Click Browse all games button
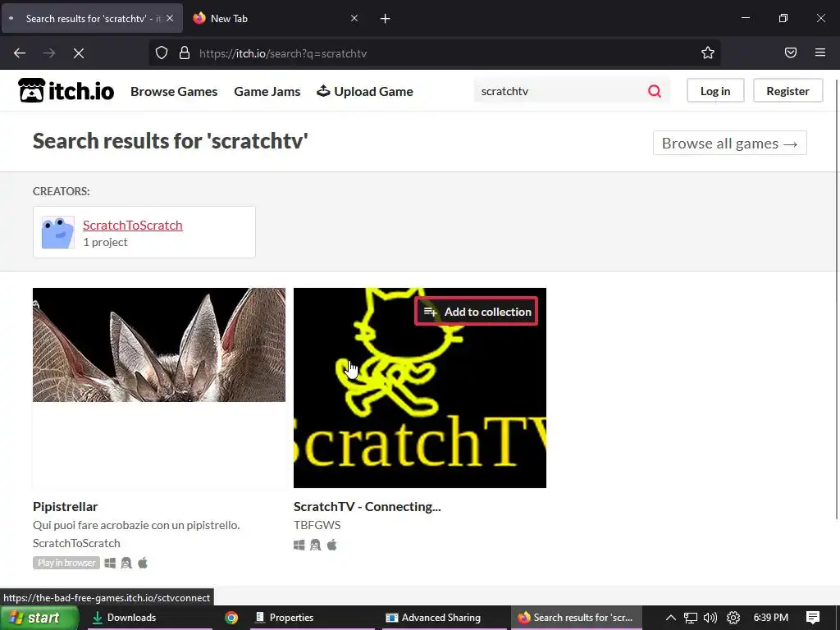The height and width of the screenshot is (630, 840). pyautogui.click(x=729, y=143)
